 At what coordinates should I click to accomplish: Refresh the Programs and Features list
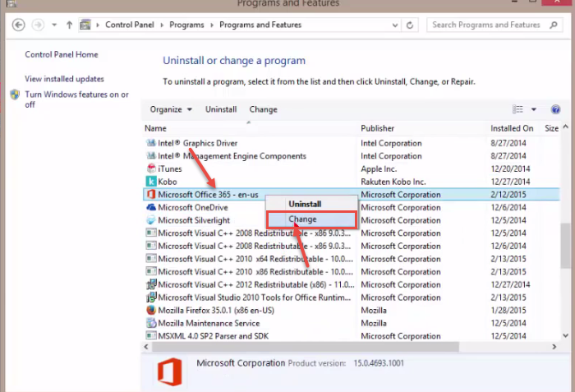coord(410,25)
